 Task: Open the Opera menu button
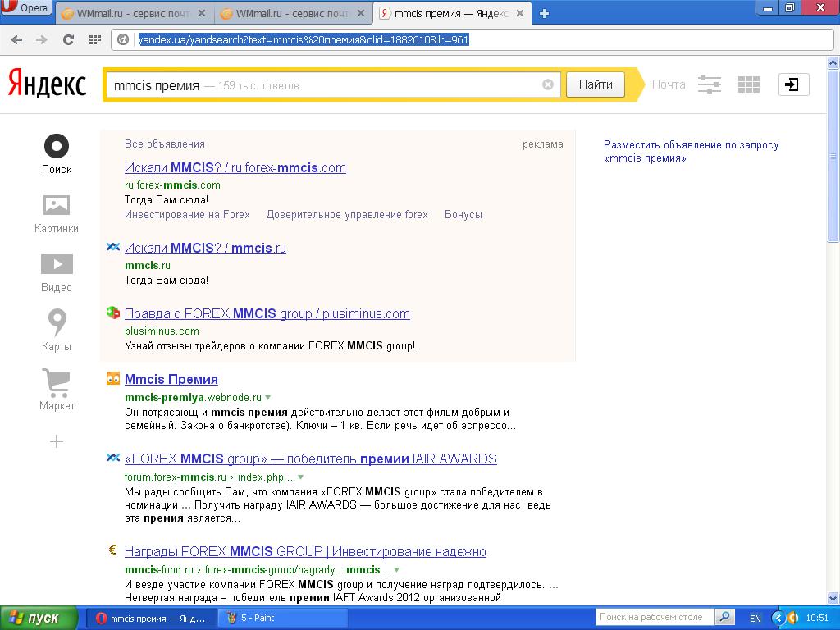(x=25, y=8)
